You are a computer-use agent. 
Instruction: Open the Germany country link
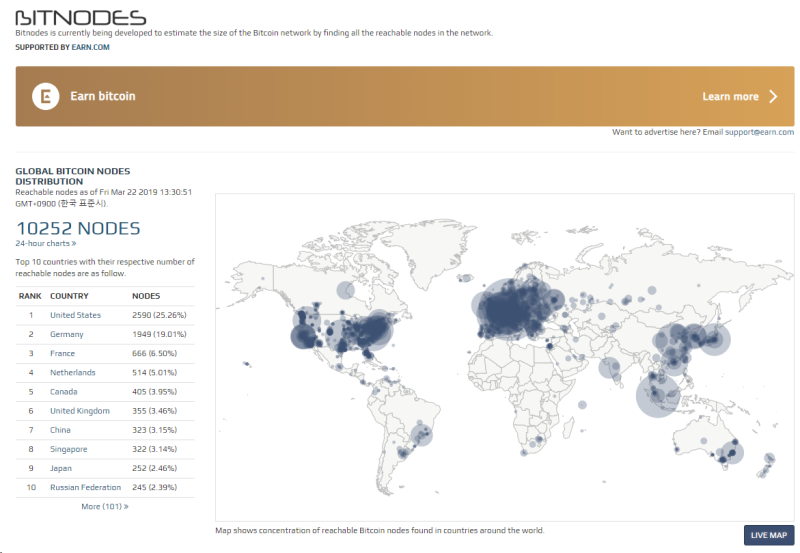(66, 334)
